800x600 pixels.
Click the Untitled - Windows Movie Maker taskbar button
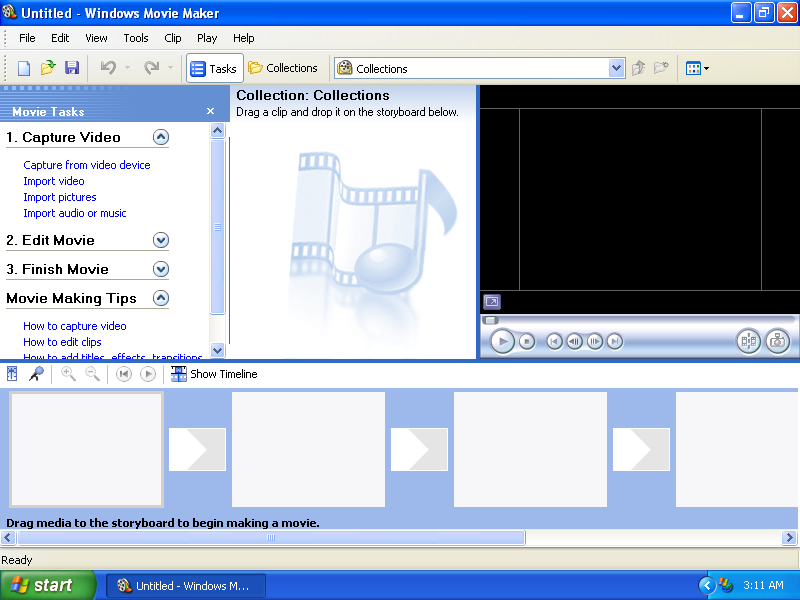pyautogui.click(x=186, y=586)
